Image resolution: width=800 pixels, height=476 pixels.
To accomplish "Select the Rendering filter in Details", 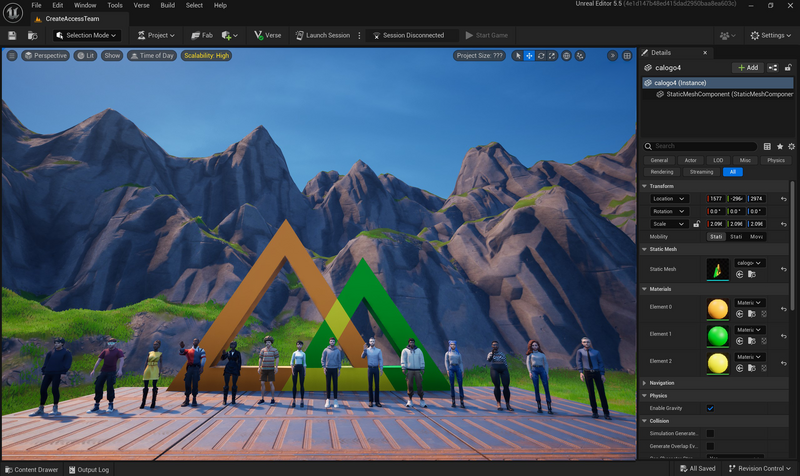I will click(662, 172).
